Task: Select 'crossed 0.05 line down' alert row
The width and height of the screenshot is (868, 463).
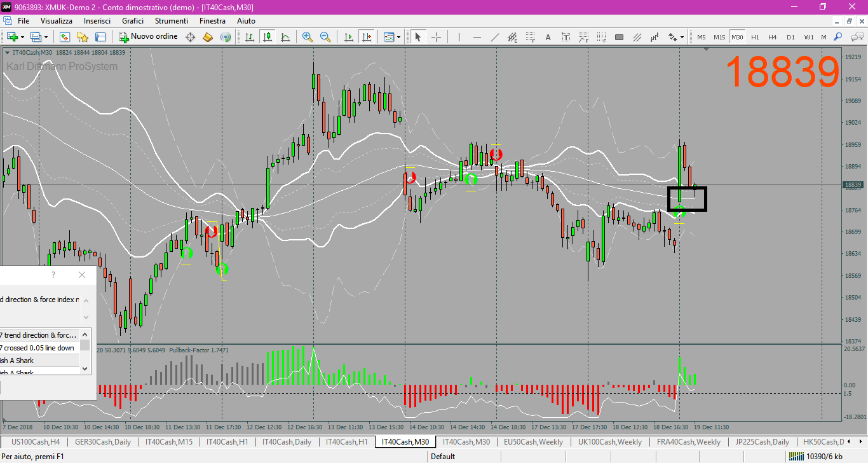Action: coord(39,348)
